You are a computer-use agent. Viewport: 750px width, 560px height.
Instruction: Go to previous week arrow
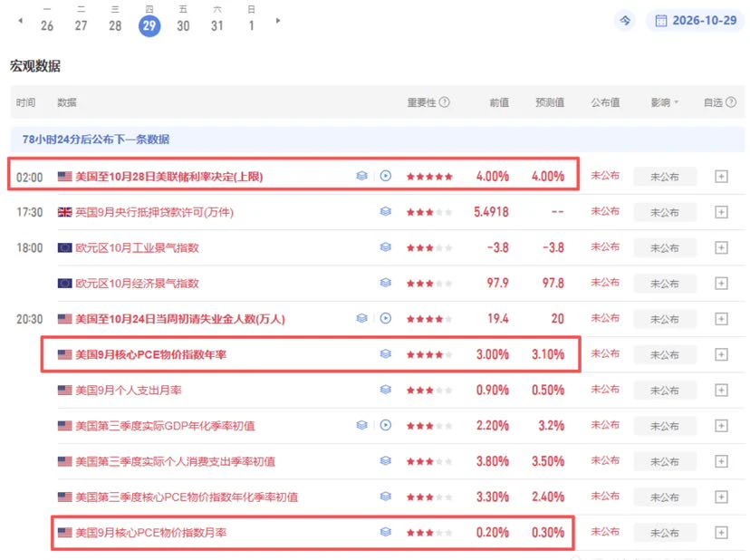[x=20, y=21]
